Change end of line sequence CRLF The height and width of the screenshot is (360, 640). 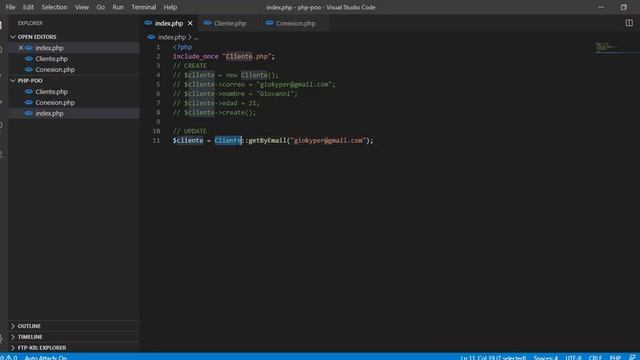coord(595,357)
